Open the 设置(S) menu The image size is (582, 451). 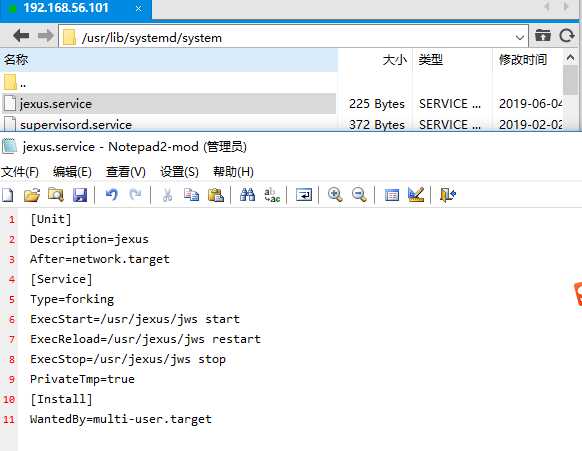179,172
